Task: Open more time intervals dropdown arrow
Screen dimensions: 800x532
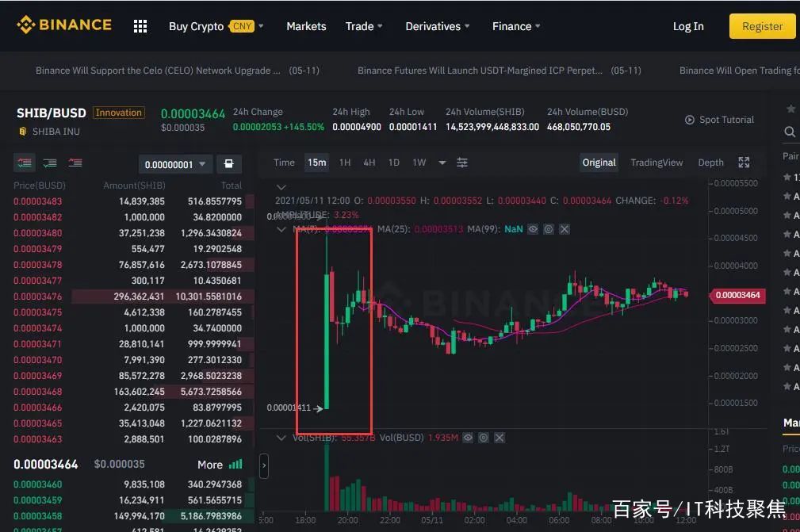Action: (x=442, y=163)
